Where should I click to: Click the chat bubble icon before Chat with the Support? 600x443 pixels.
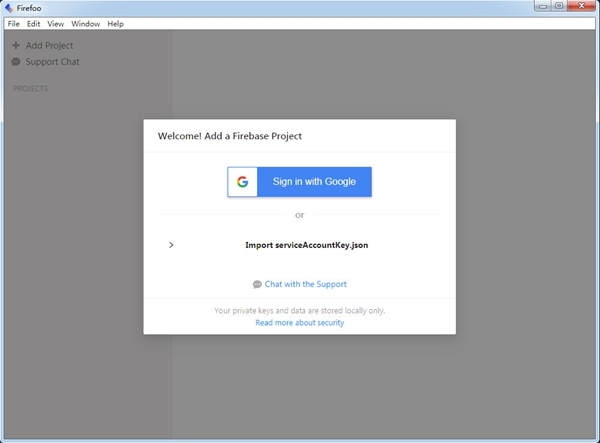click(257, 284)
